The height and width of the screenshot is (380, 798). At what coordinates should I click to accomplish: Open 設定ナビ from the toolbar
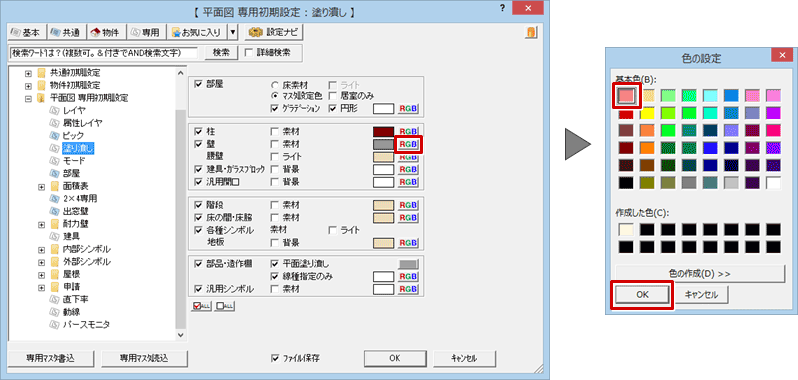coord(274,33)
